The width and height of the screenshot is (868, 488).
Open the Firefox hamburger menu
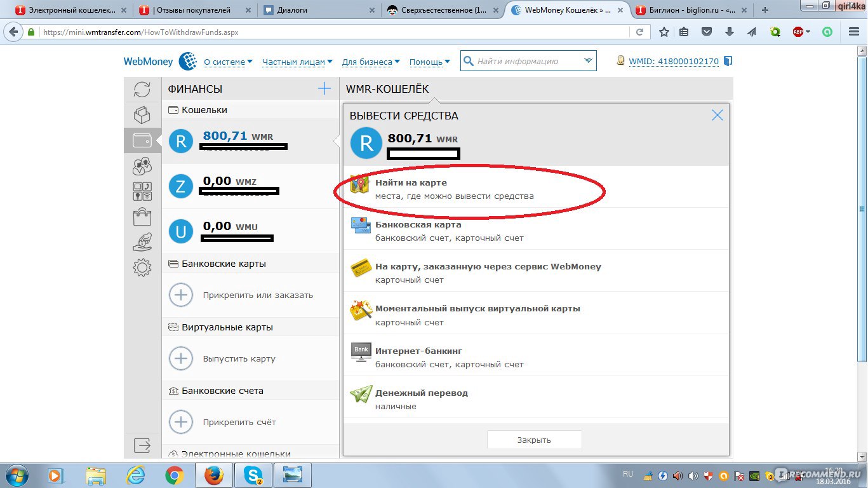854,32
